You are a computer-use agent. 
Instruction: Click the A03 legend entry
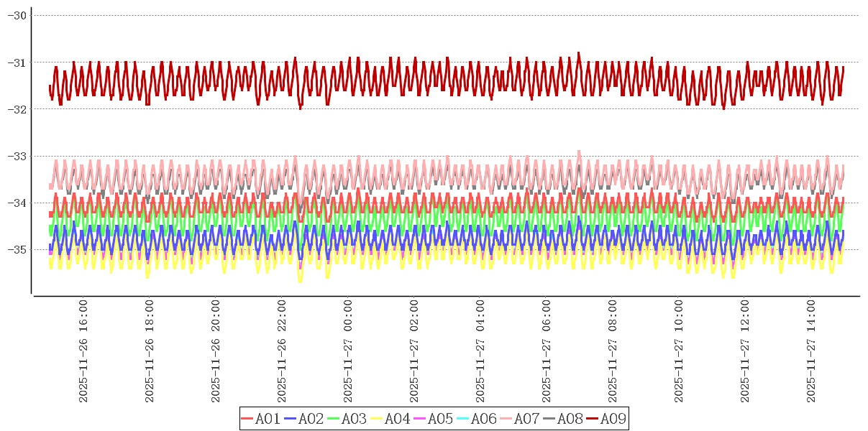tap(354, 419)
